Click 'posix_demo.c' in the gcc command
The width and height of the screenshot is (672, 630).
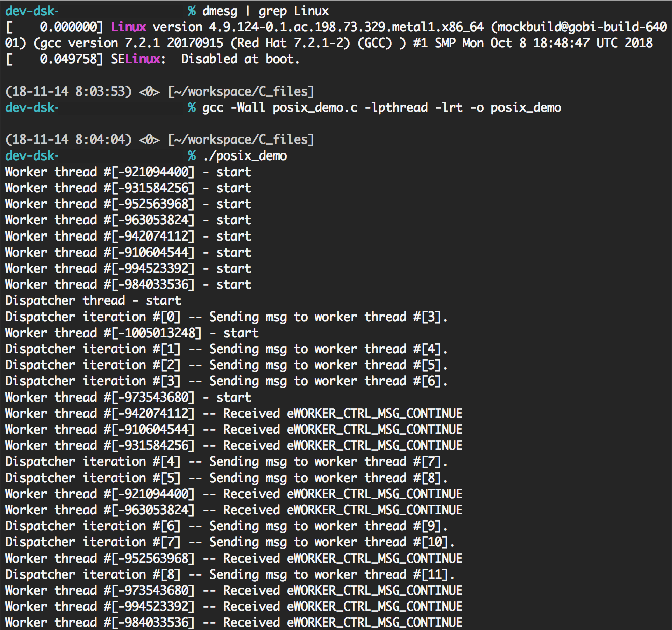pos(314,107)
